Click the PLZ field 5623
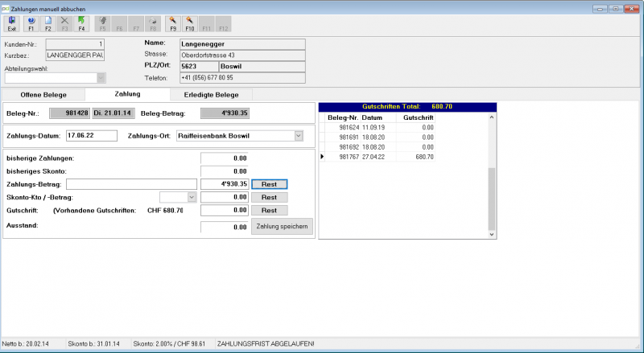Screen dimensions: 644x353 point(199,66)
